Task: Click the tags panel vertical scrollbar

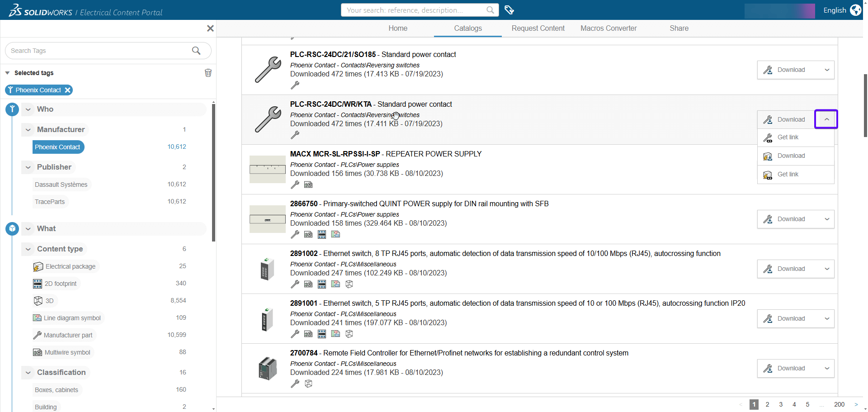Action: (213, 172)
